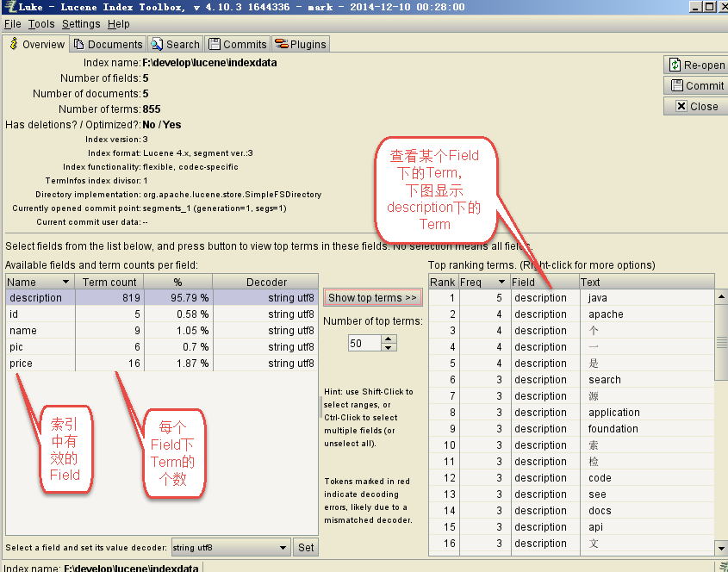Switch to the Documents tab
This screenshot has height=572, width=728.
tap(109, 44)
